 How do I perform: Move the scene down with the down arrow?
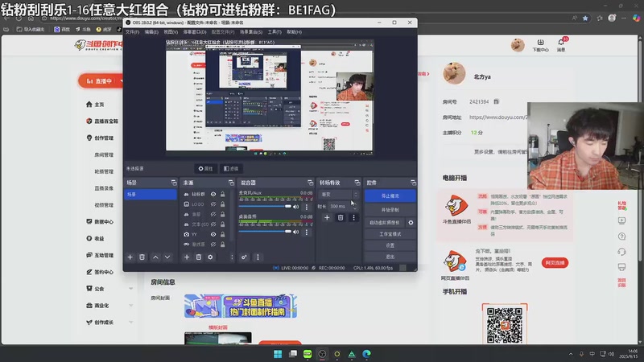(167, 257)
